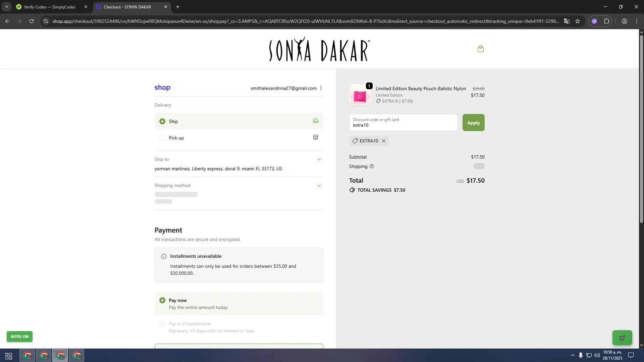Click the browser address bar URL
Screen dimensions: 644x362
305,21
